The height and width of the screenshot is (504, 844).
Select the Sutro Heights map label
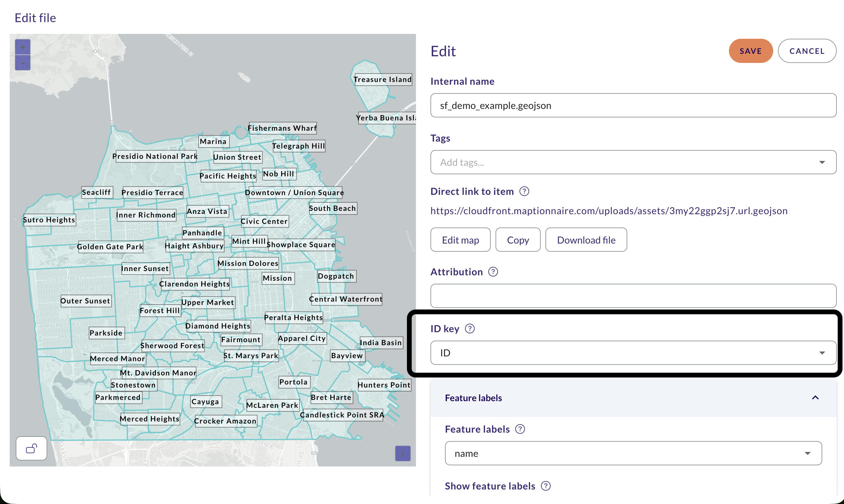(49, 220)
